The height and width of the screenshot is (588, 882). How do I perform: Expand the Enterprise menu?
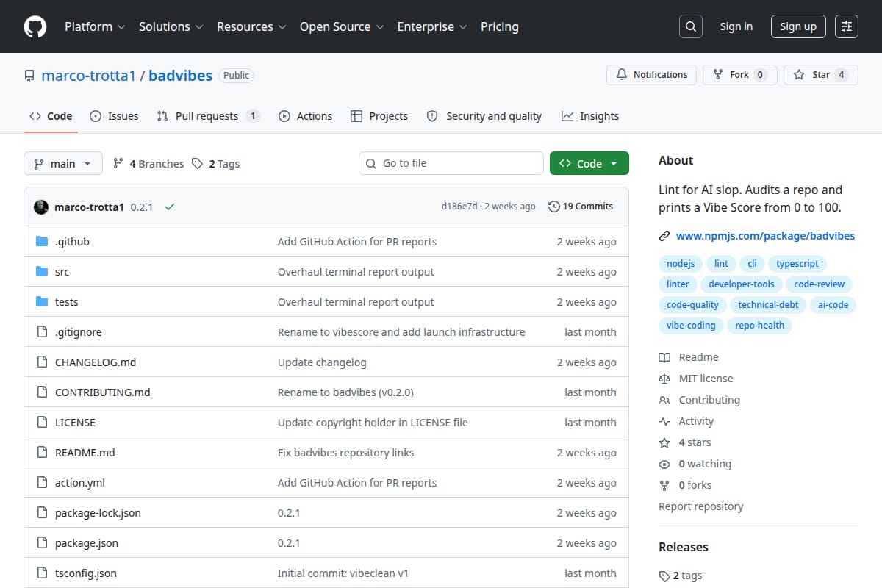click(432, 26)
